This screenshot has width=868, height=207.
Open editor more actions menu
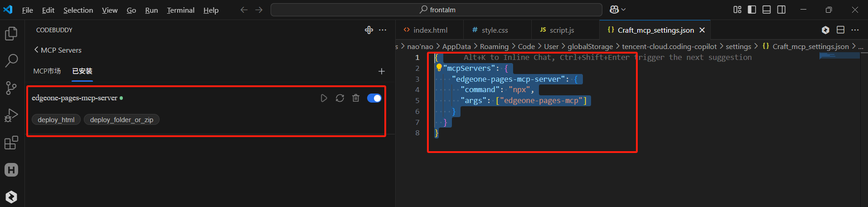click(x=855, y=30)
